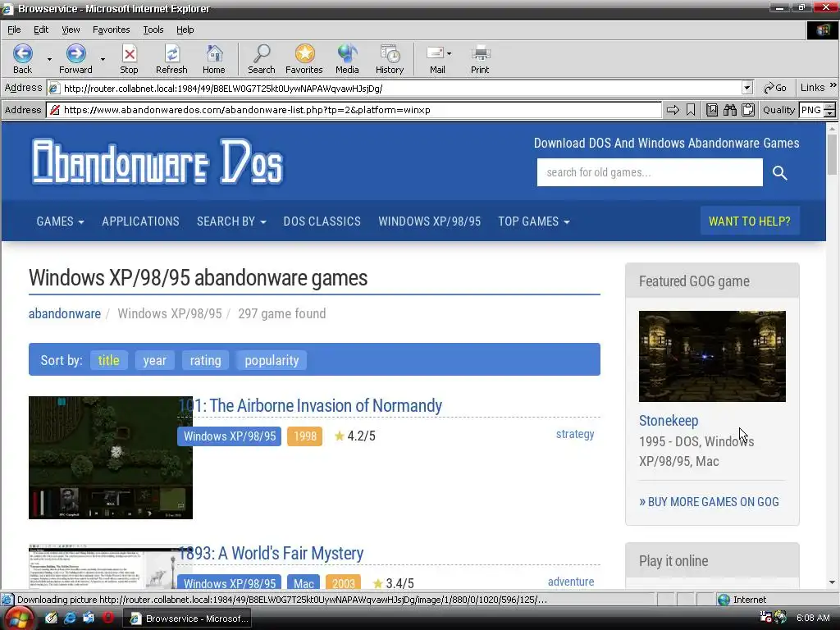Image resolution: width=840 pixels, height=630 pixels.
Task: Expand the Mail button dropdown arrow
Action: (x=449, y=53)
